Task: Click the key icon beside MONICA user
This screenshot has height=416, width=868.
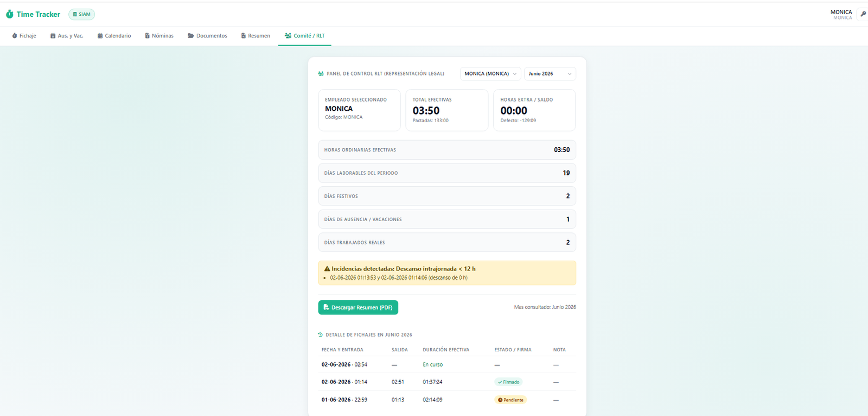Action: 863,14
